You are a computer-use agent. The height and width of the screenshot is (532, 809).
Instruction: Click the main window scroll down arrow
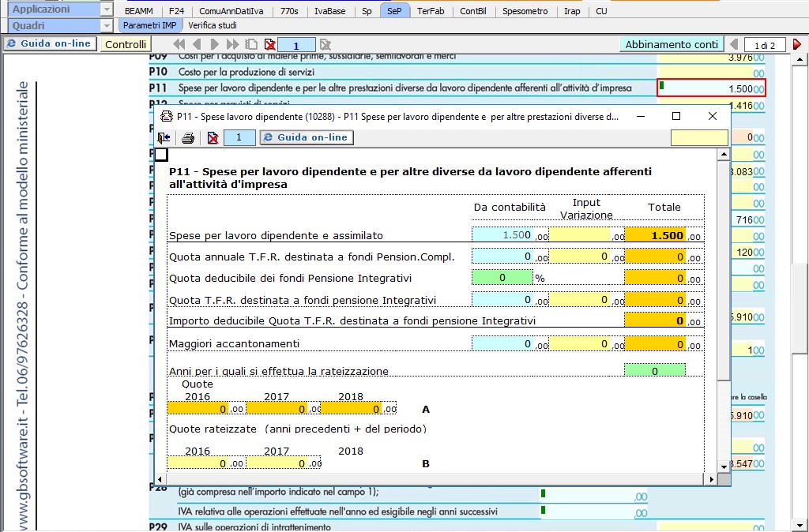point(800,526)
